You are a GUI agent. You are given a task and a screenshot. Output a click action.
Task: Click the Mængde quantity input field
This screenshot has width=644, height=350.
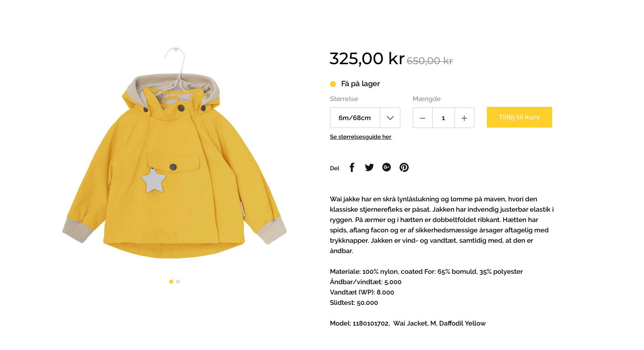click(443, 118)
